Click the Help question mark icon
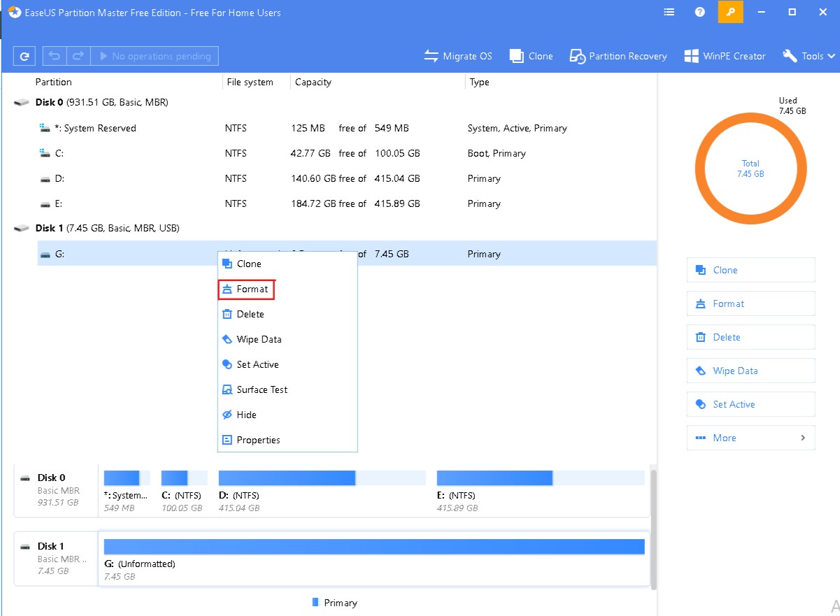This screenshot has height=616, width=840. (699, 12)
